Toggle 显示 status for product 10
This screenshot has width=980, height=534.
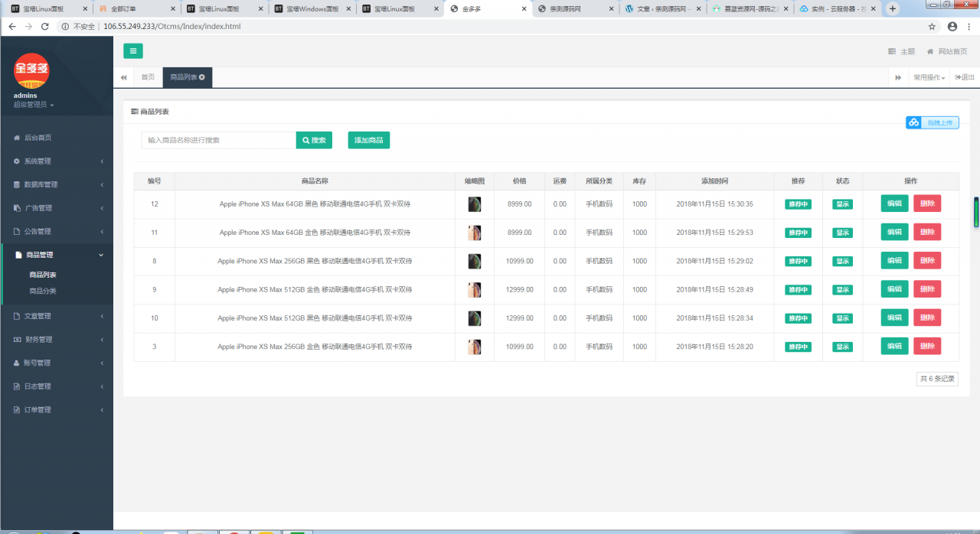pyautogui.click(x=842, y=318)
